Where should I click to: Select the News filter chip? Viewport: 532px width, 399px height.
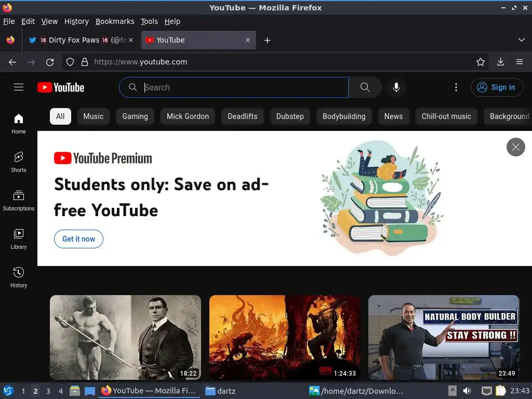(x=394, y=116)
